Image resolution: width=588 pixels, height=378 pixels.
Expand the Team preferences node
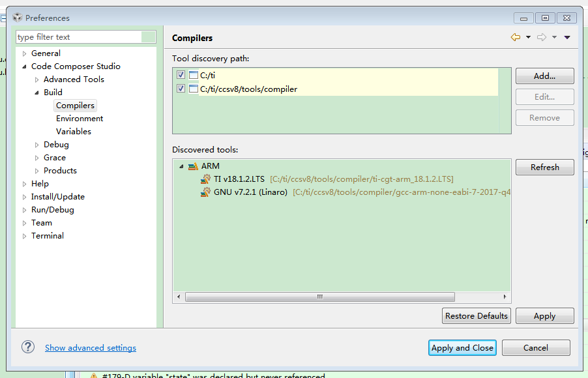pos(24,223)
